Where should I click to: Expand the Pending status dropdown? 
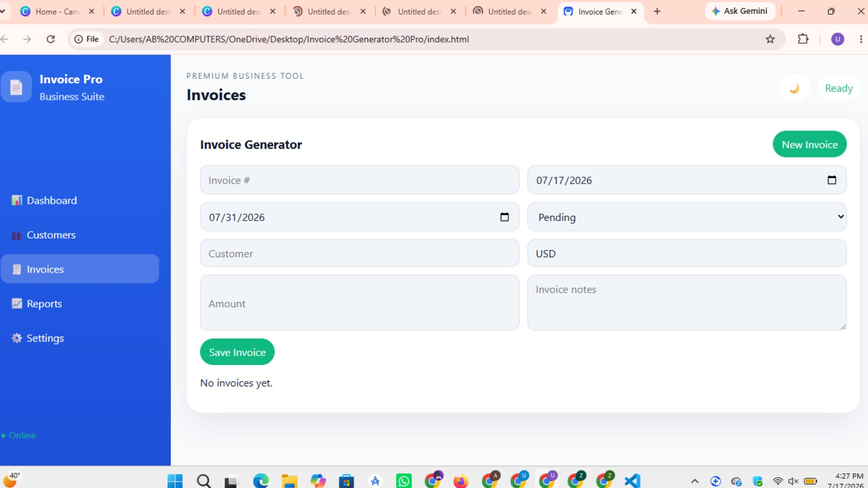point(687,217)
